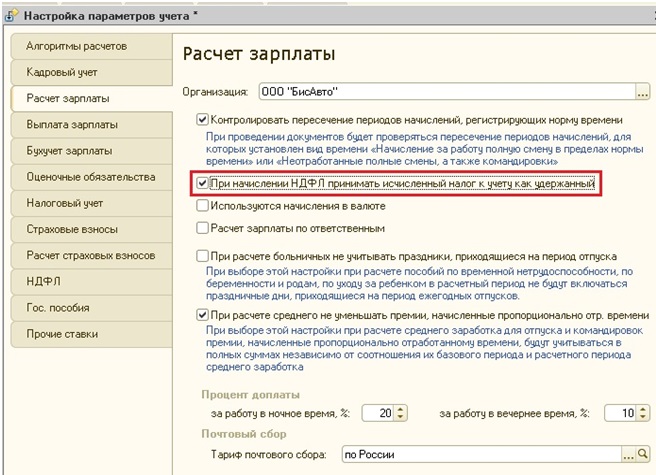Increase night work percentage with up arrow
656x475 pixels.
pyautogui.click(x=401, y=409)
